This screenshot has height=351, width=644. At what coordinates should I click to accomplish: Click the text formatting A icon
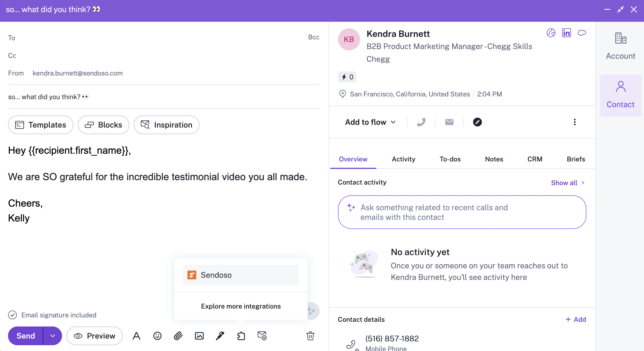136,336
